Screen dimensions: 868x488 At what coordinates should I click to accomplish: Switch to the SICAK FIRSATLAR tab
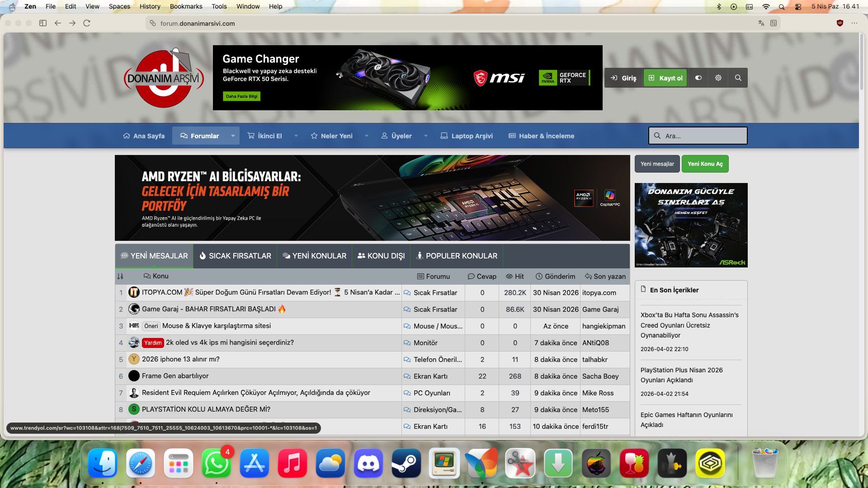[235, 256]
